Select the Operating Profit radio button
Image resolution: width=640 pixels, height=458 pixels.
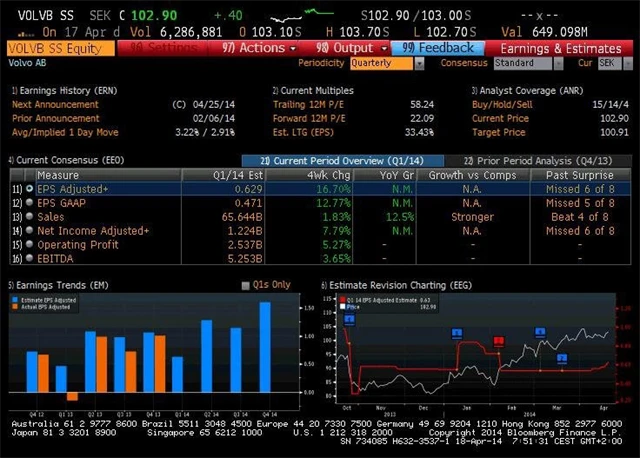(29, 244)
